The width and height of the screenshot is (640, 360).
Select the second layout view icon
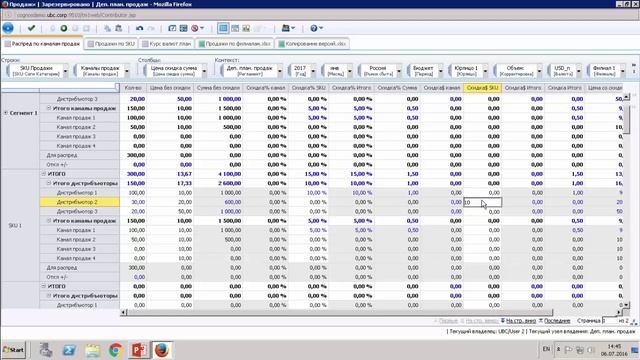(x=235, y=28)
